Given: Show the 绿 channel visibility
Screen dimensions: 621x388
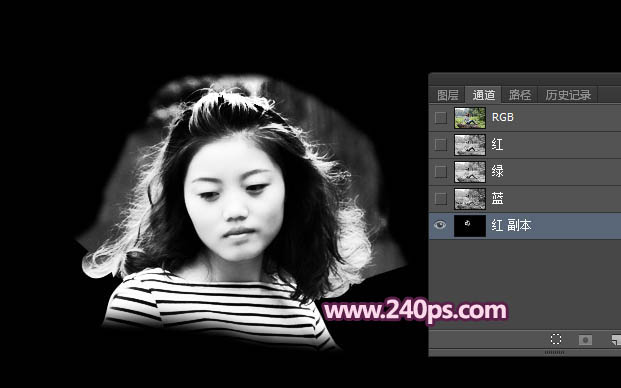Looking at the screenshot, I should pyautogui.click(x=440, y=171).
